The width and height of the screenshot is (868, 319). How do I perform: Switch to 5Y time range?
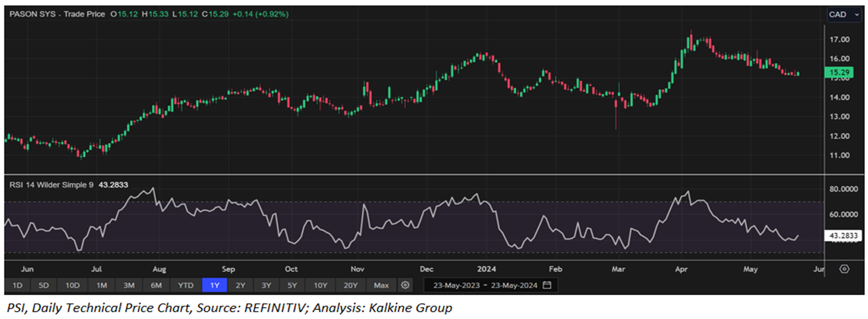point(293,286)
